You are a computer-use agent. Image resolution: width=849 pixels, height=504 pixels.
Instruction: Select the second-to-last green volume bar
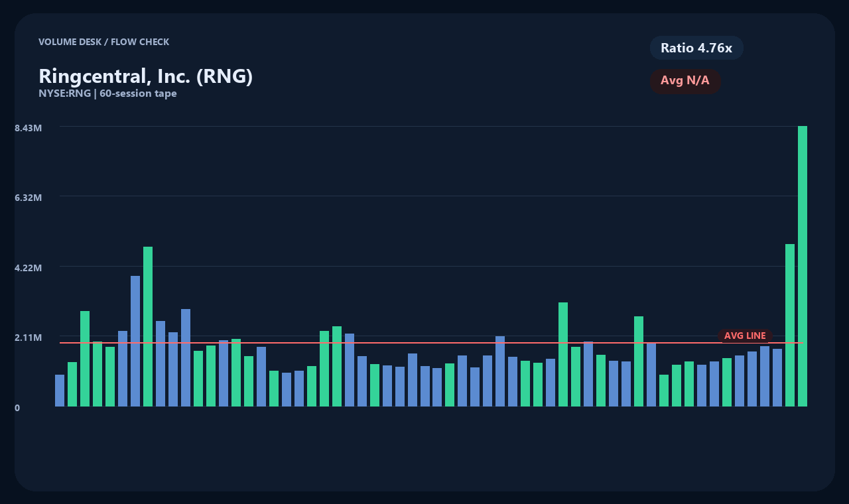pyautogui.click(x=790, y=325)
